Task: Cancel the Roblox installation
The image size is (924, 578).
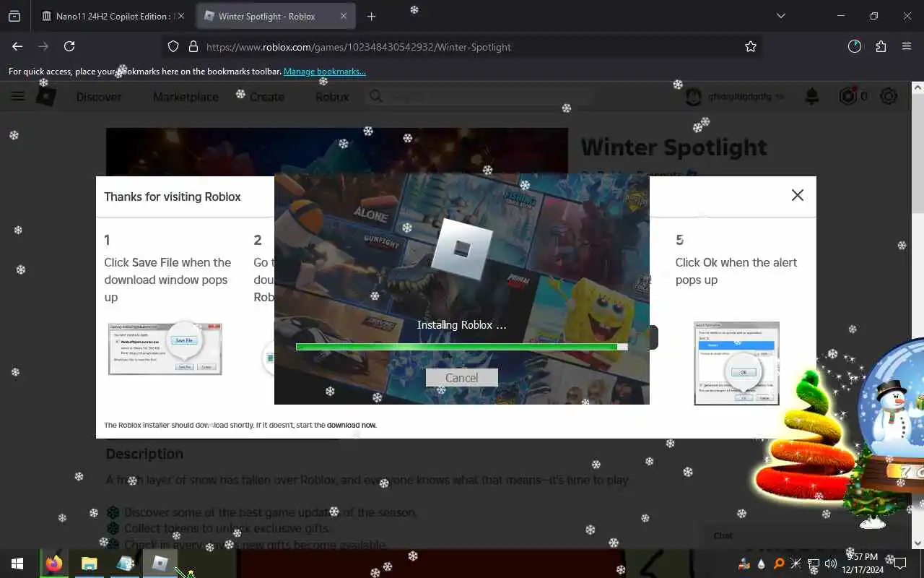Action: point(461,378)
